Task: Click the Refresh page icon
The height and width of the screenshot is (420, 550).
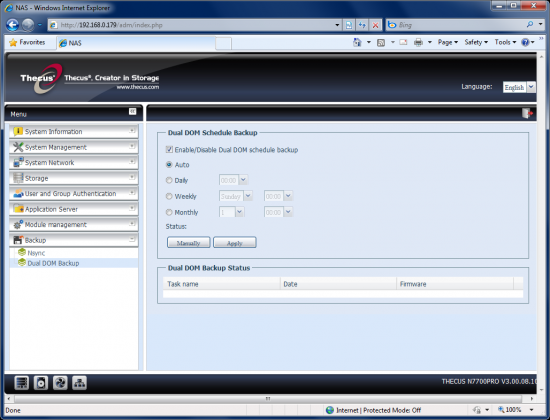Action: 362,25
